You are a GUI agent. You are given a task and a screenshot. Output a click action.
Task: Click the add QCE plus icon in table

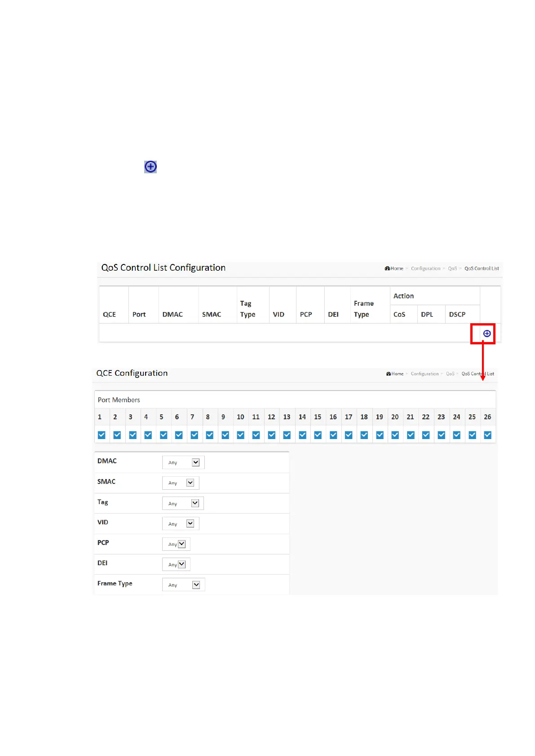pos(486,334)
